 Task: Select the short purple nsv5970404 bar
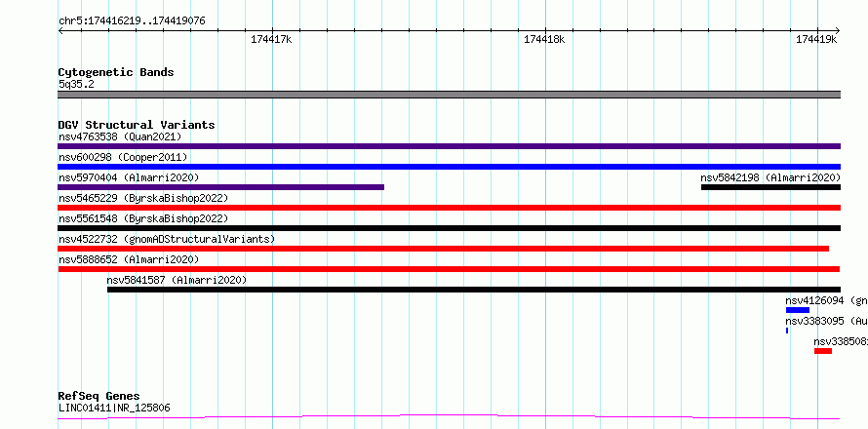[220, 187]
